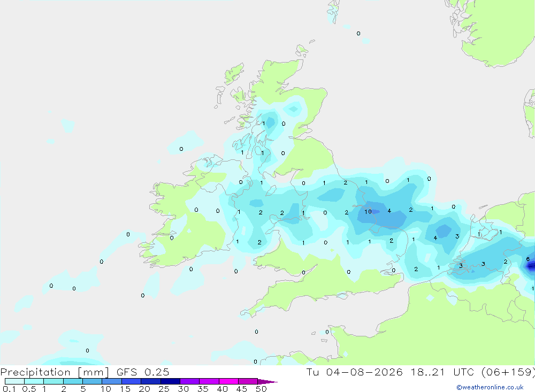Click the 0.1–0.5 mm legend color box

(14, 381)
